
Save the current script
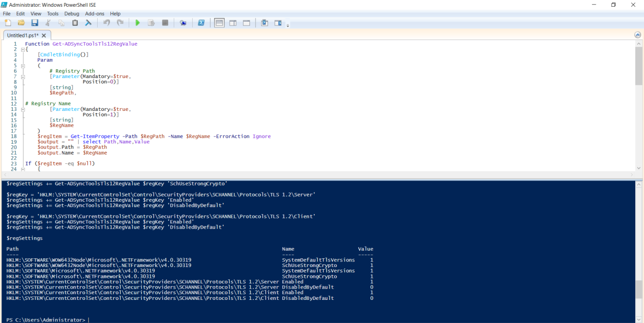click(x=35, y=23)
